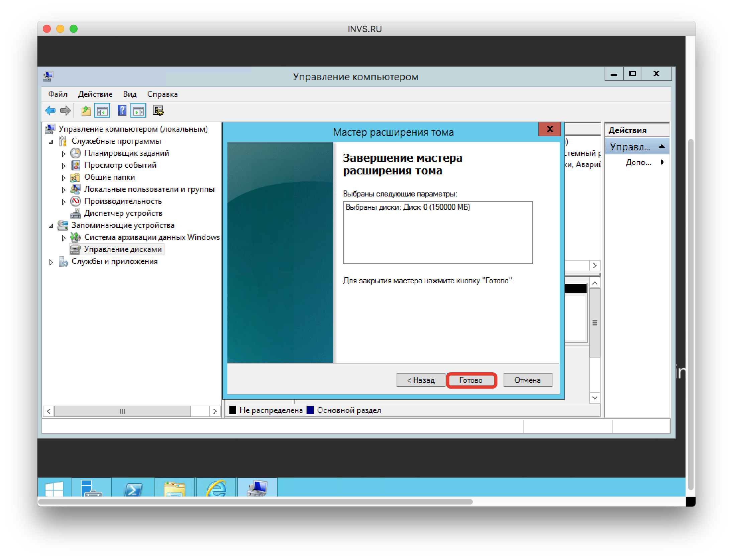Close the Мастер расширения тома dialog
Image resolution: width=733 pixels, height=560 pixels.
pyautogui.click(x=549, y=129)
